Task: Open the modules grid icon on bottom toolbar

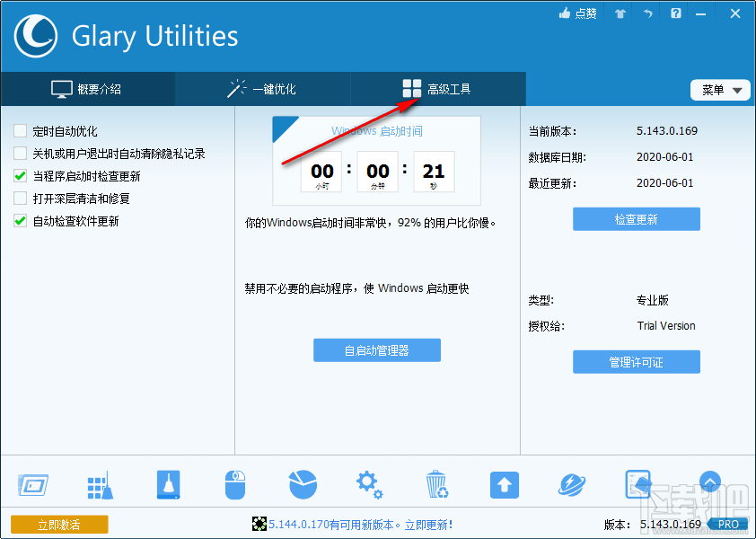Action: pyautogui.click(x=101, y=484)
